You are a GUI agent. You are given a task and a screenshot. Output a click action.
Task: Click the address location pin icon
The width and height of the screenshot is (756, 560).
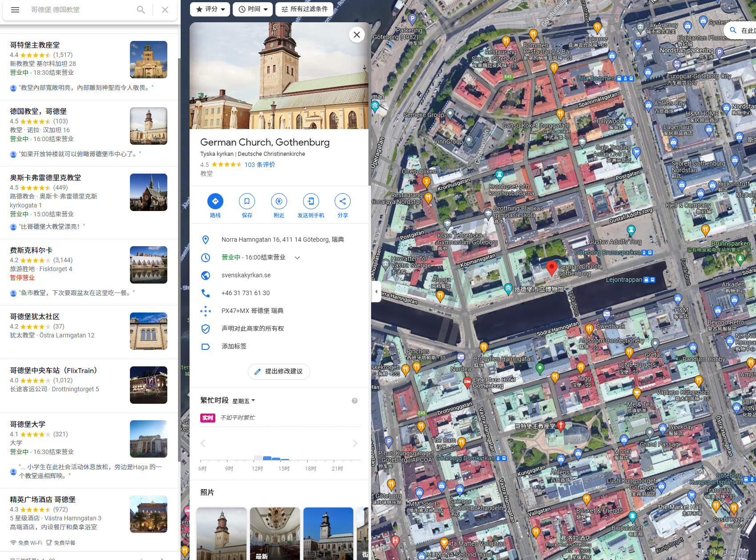pyautogui.click(x=206, y=239)
